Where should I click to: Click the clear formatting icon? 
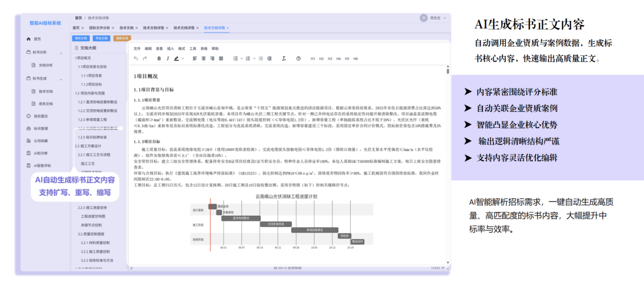point(284,59)
